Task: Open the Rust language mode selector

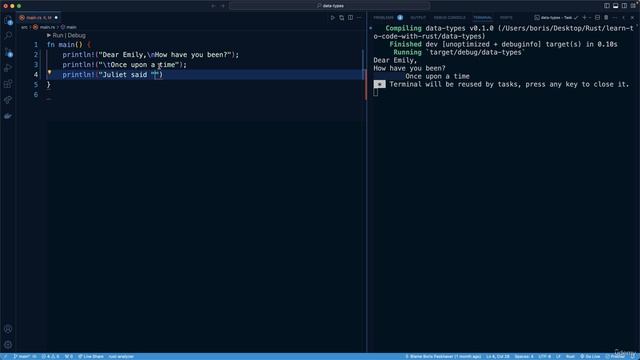Action: click(570, 356)
